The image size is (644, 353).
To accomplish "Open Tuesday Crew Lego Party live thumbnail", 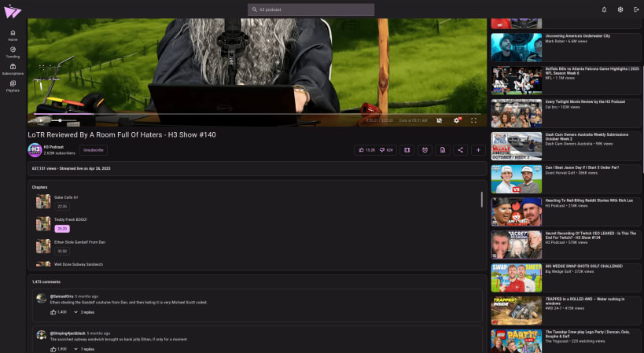I will point(517,341).
